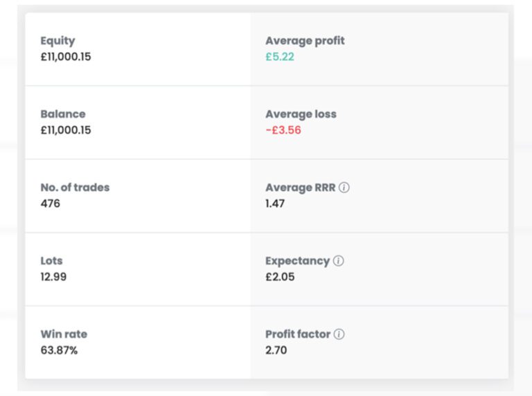Viewport: 532px width, 396px height.
Task: Click the Balance label
Action: (x=63, y=114)
